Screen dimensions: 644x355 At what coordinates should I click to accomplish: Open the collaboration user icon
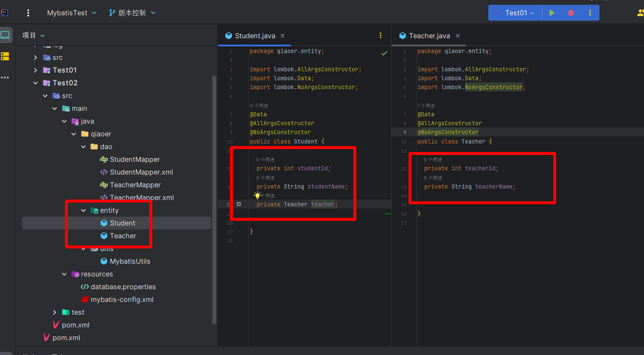pos(640,13)
